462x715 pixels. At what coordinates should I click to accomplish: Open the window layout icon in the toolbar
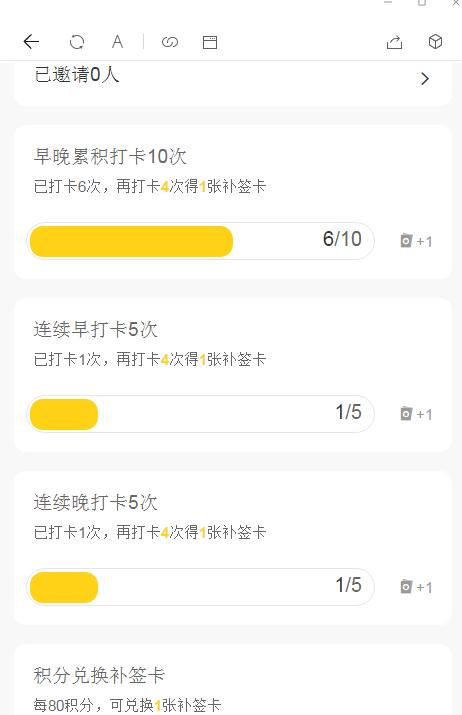210,42
